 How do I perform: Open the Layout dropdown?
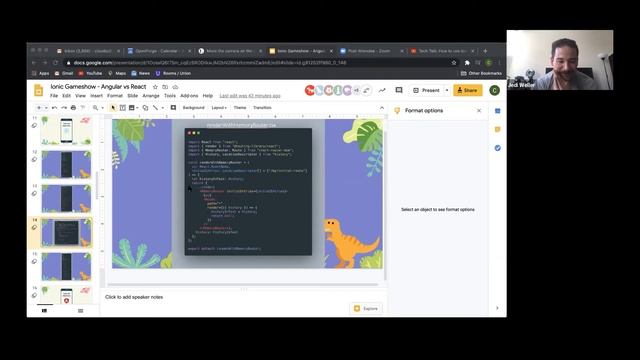[x=219, y=108]
